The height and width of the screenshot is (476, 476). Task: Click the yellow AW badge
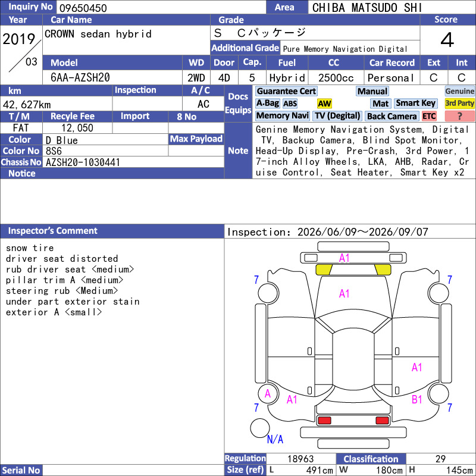tap(324, 104)
